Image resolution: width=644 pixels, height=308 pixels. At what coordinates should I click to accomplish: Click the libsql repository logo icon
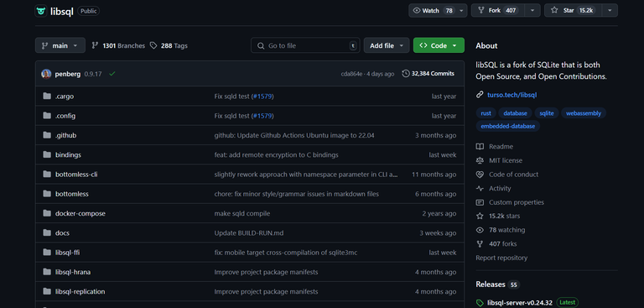pyautogui.click(x=40, y=11)
